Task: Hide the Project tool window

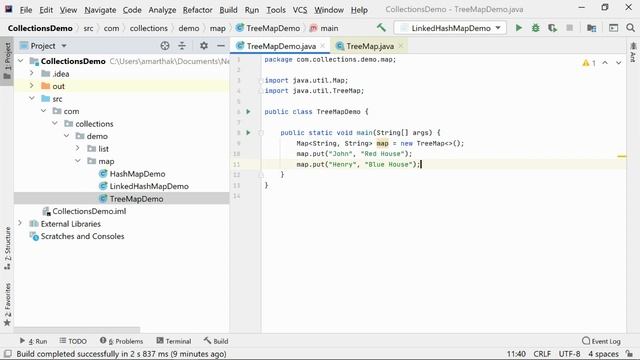Action: click(x=221, y=46)
